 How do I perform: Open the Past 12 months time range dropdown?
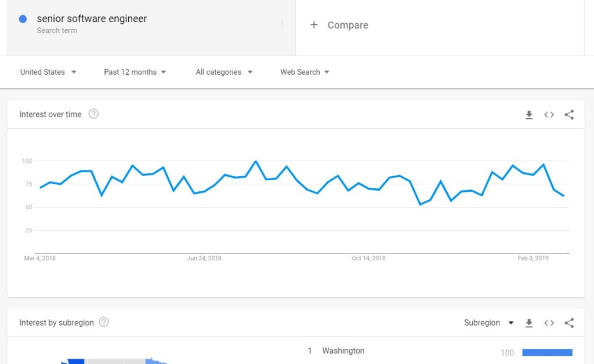(135, 72)
